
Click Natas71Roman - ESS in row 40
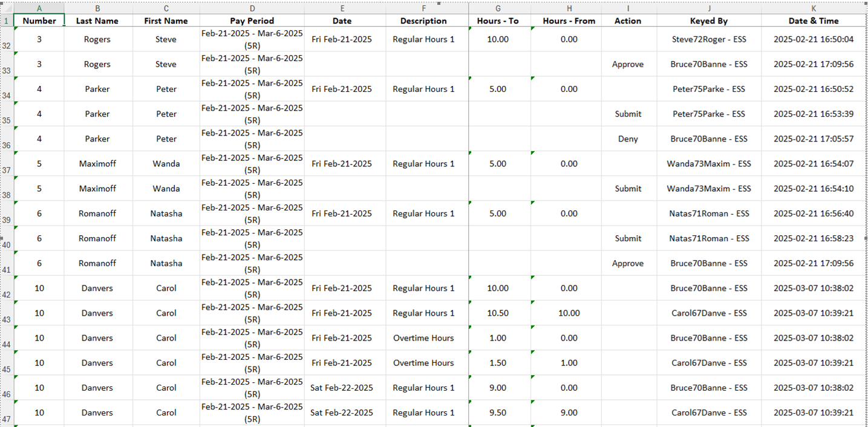pyautogui.click(x=709, y=238)
